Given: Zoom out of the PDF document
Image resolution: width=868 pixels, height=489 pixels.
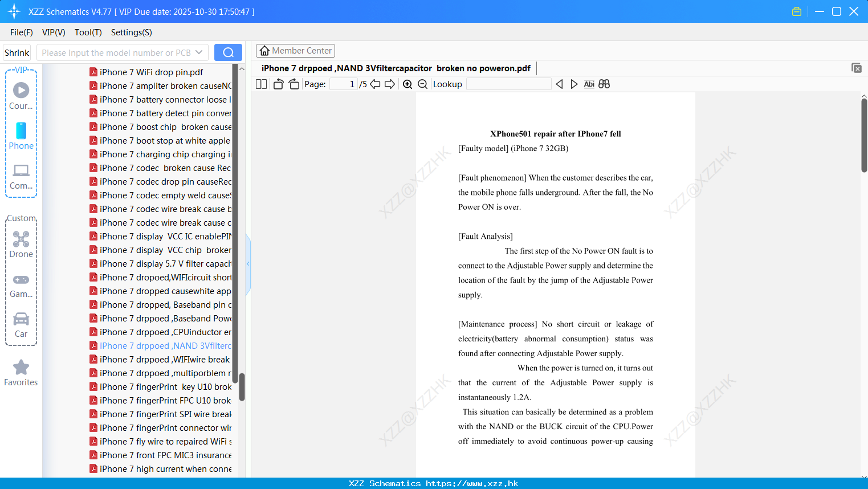Looking at the screenshot, I should (422, 84).
